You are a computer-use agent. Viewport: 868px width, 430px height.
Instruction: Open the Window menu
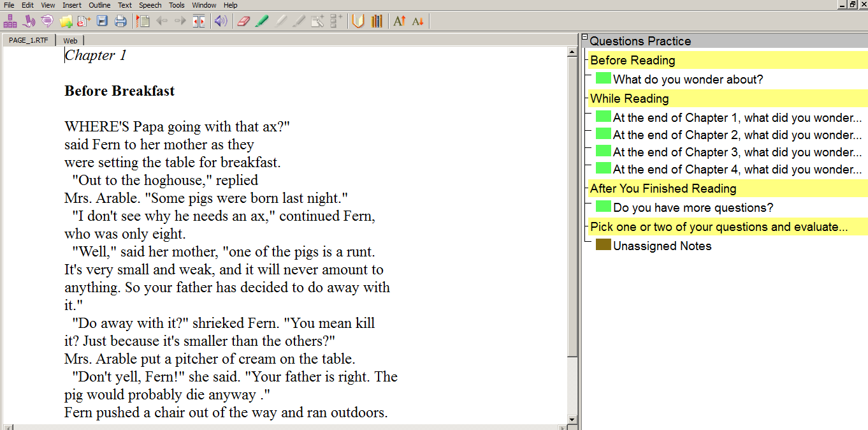click(205, 5)
